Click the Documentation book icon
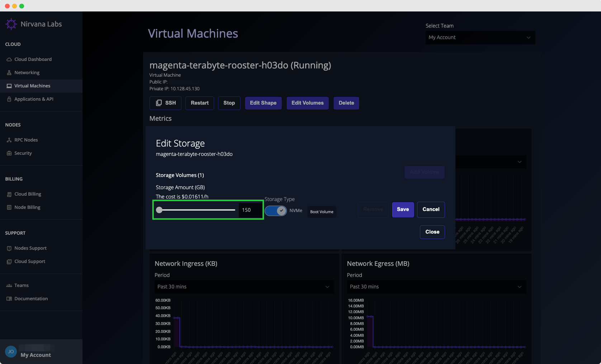Image resolution: width=601 pixels, height=364 pixels. (x=9, y=299)
